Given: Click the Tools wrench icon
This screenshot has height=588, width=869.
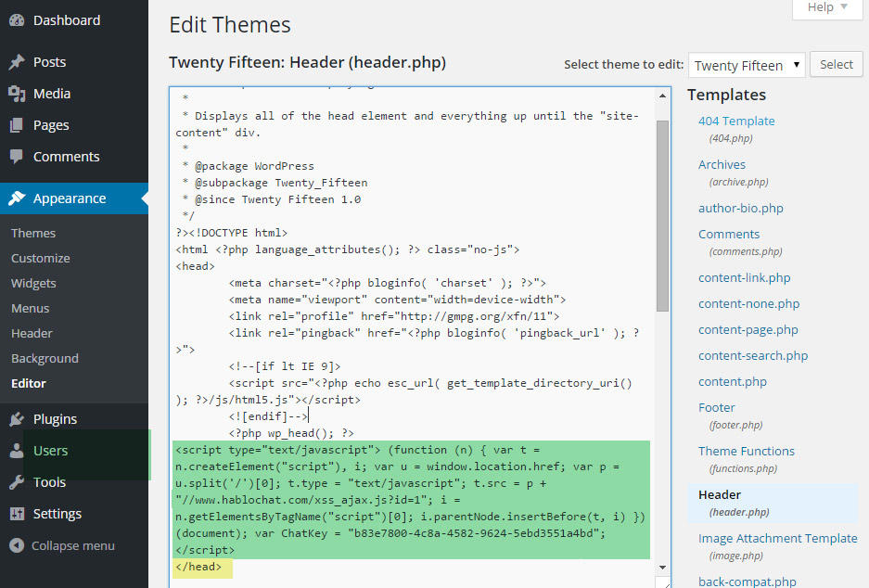Looking at the screenshot, I should point(17,482).
